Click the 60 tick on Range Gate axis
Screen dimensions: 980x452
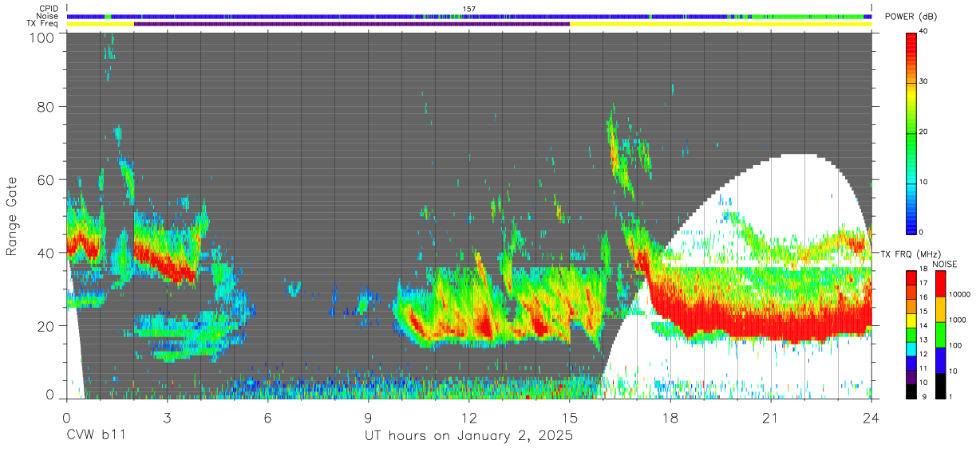pos(47,179)
